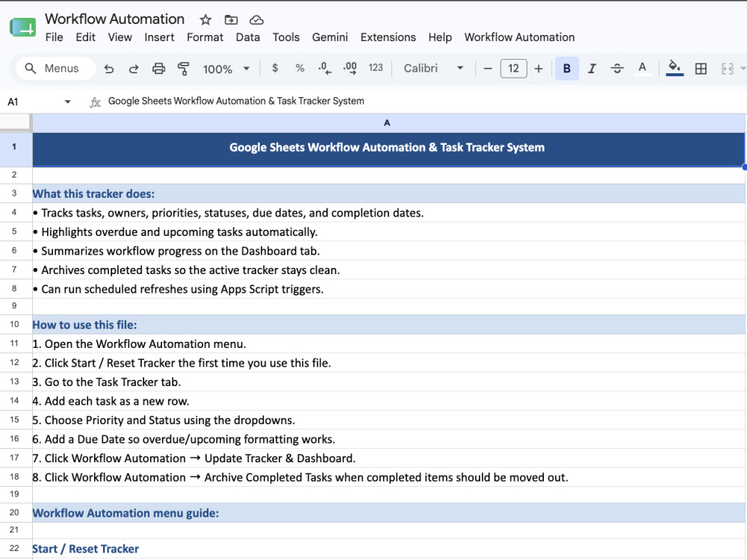Open the Borders tool

point(701,69)
